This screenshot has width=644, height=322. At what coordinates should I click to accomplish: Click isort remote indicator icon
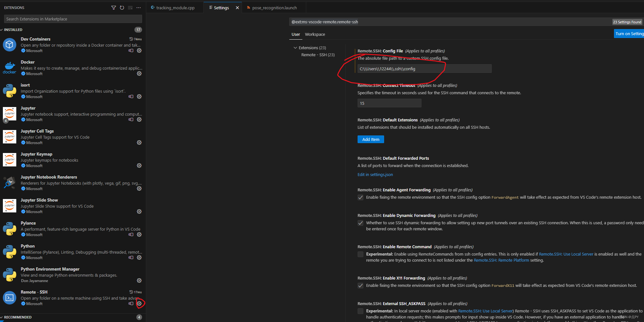coord(131,96)
